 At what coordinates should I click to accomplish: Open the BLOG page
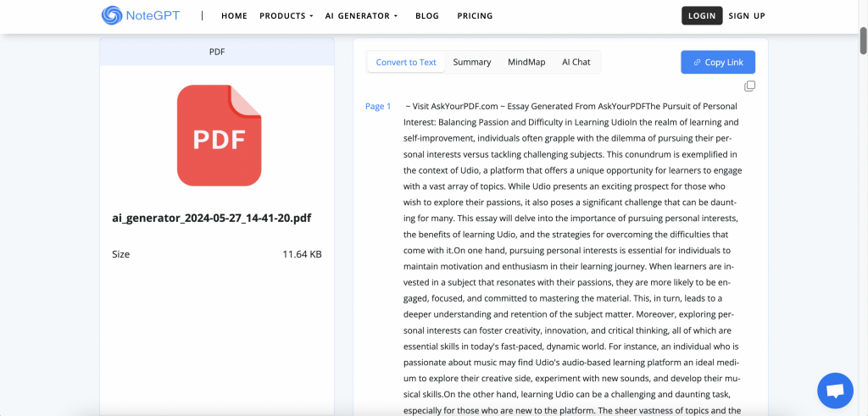(x=427, y=16)
